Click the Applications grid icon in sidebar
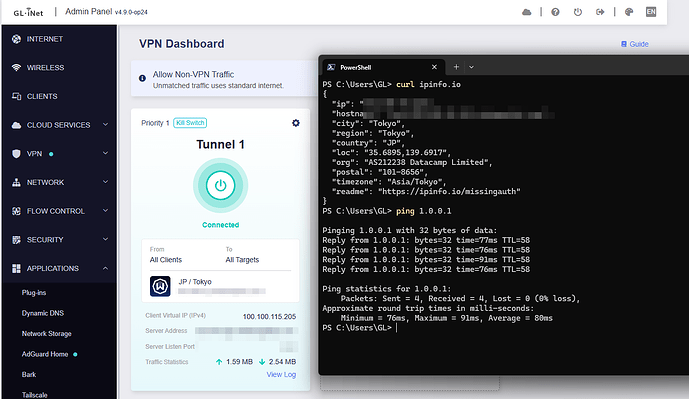 (16, 268)
